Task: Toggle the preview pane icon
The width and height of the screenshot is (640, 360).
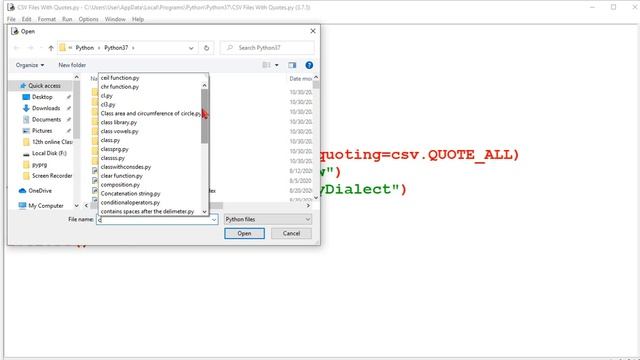Action: pyautogui.click(x=292, y=65)
